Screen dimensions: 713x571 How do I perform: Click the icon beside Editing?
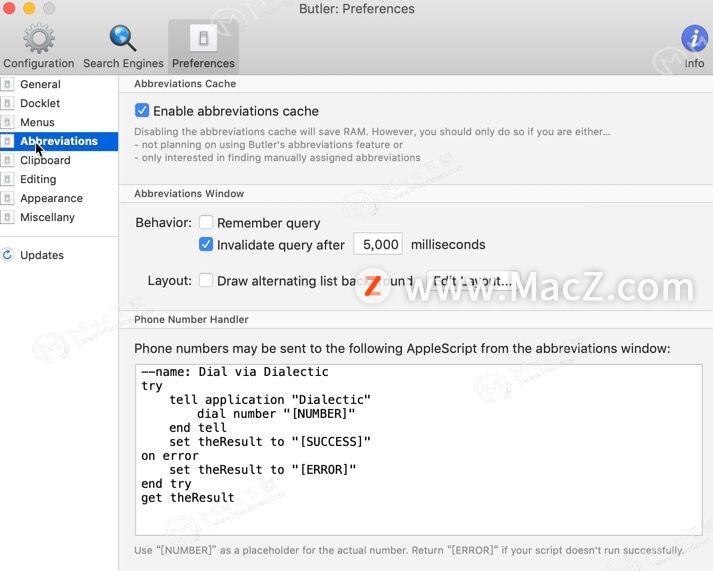click(x=7, y=180)
